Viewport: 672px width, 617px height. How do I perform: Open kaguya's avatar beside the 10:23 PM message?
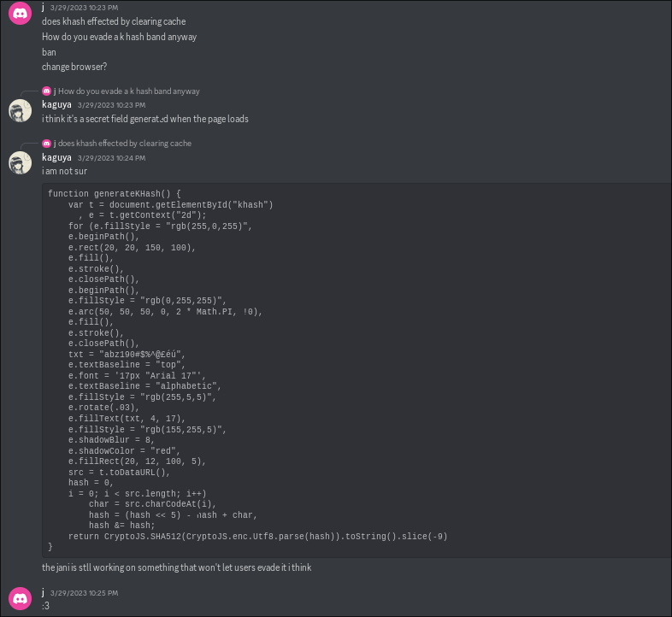click(x=21, y=111)
